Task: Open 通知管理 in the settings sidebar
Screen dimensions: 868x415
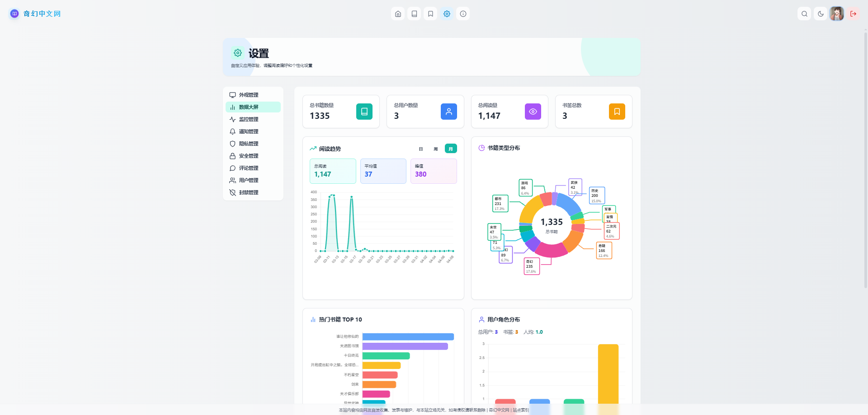Action: (x=253, y=131)
